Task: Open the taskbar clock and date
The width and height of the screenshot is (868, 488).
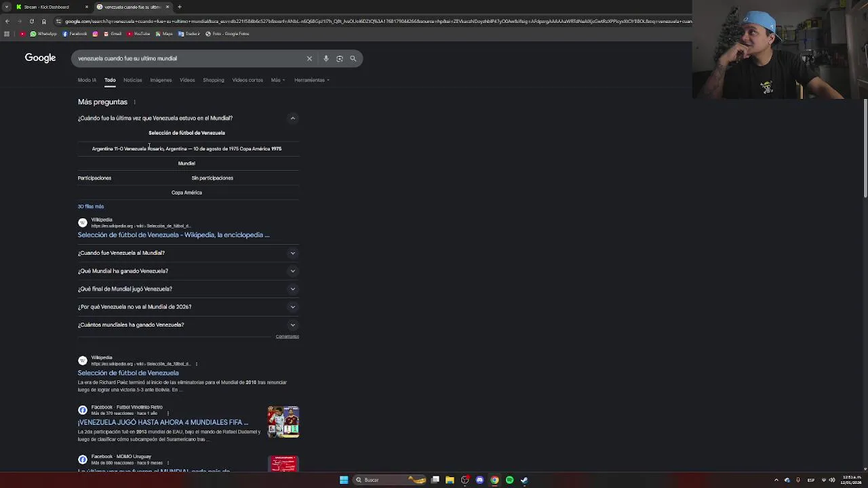Action: pos(852,480)
